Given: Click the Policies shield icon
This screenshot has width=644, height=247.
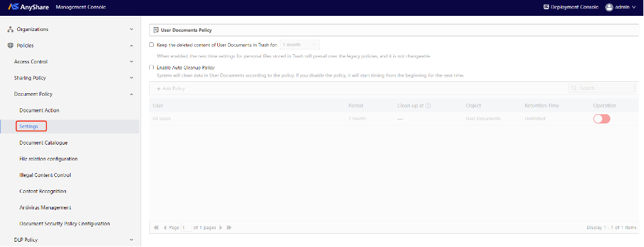Looking at the screenshot, I should (11, 46).
